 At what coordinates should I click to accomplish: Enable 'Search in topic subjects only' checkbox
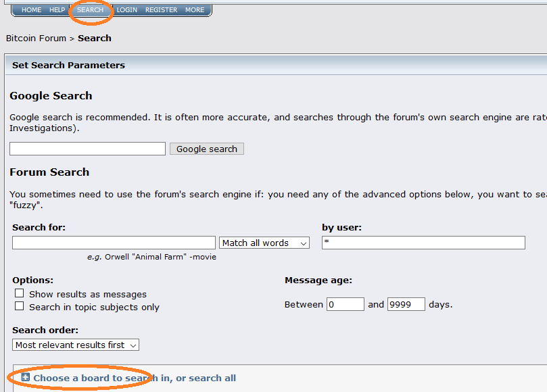tap(19, 306)
